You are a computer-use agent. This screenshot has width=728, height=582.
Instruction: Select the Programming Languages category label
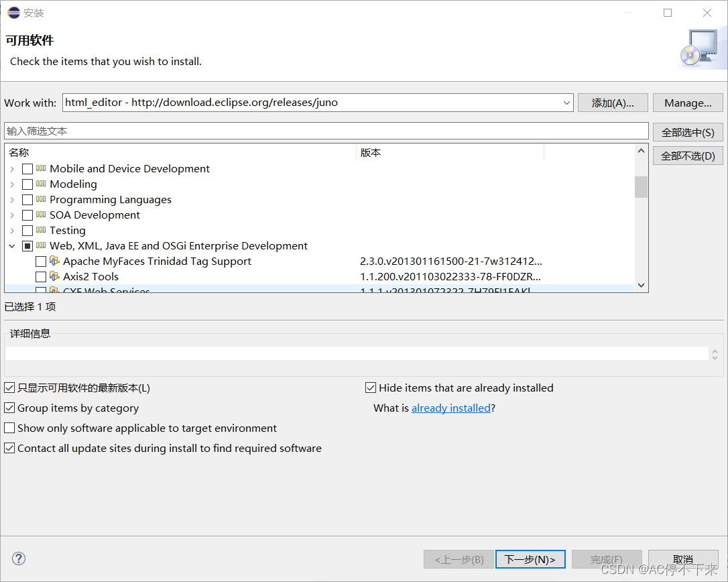click(x=111, y=200)
